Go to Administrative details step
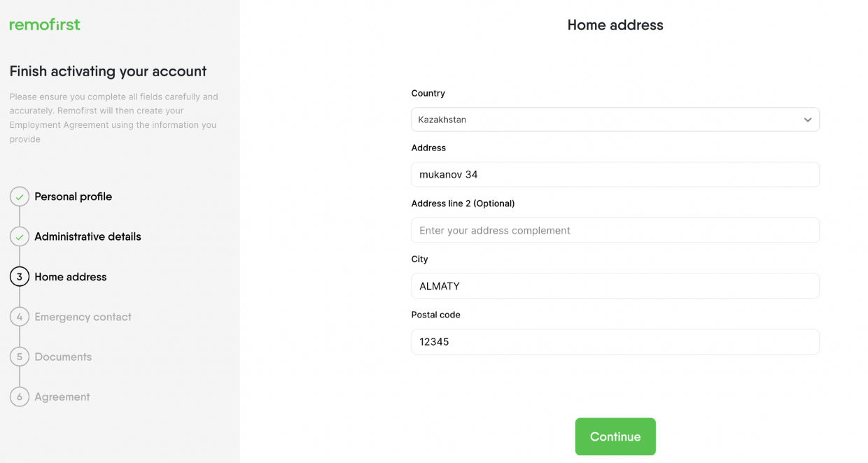This screenshot has height=463, width=868. pos(87,236)
